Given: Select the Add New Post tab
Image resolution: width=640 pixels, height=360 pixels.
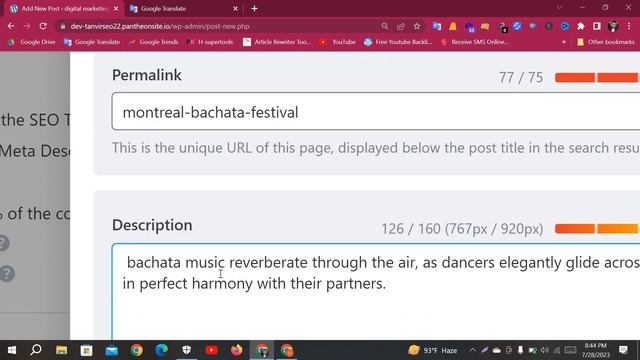Looking at the screenshot, I should 64,9.
